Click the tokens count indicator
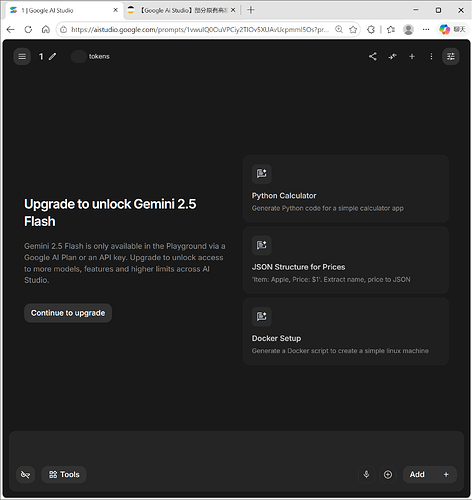 (x=90, y=56)
